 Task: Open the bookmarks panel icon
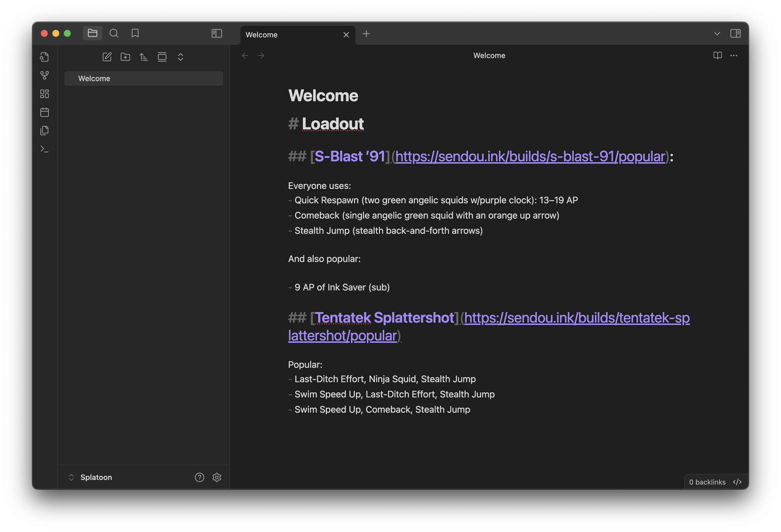[x=135, y=33]
